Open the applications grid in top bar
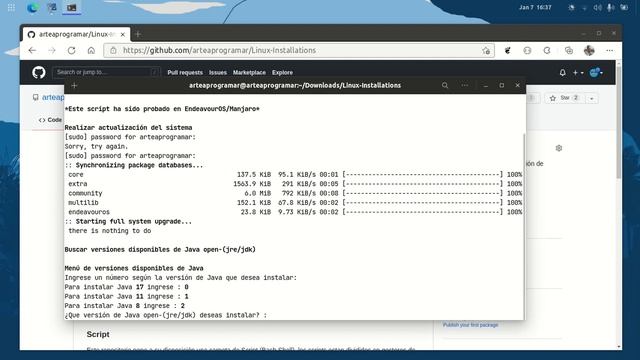The image size is (640, 360). click(x=11, y=7)
